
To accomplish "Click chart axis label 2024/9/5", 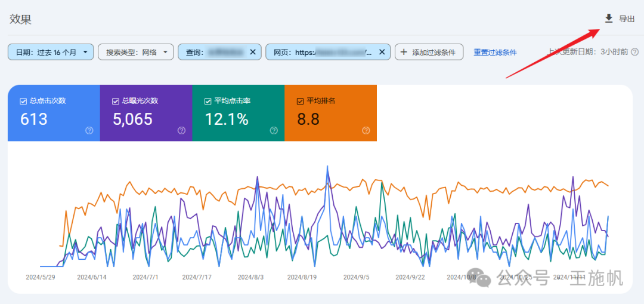I will tap(356, 277).
